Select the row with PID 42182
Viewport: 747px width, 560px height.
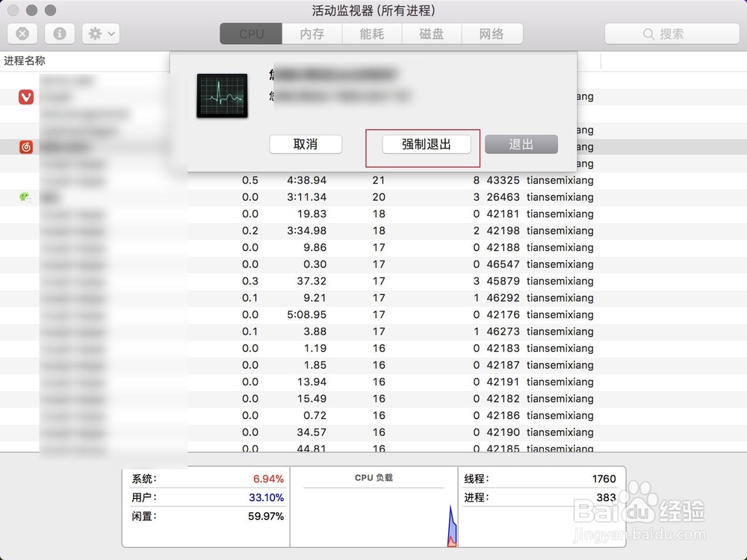pos(373,399)
